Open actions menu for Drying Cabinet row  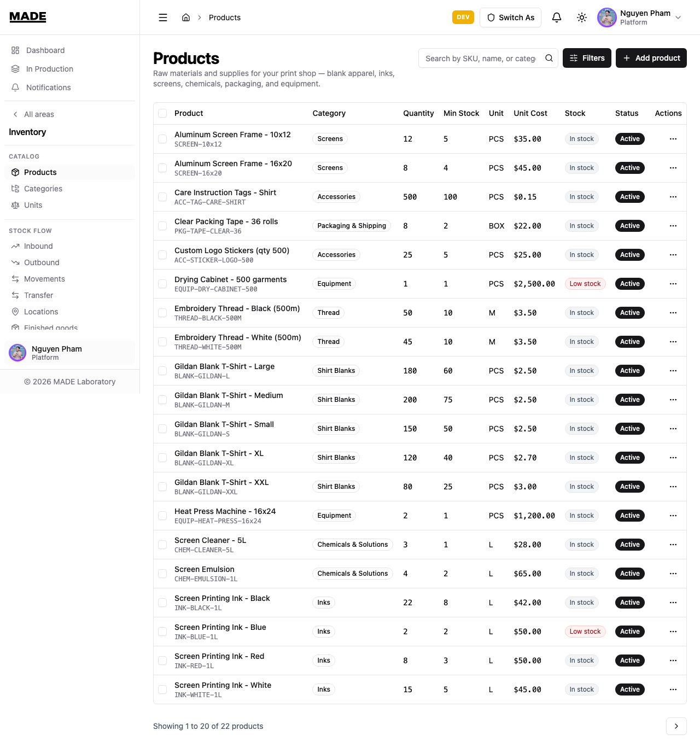(x=673, y=284)
